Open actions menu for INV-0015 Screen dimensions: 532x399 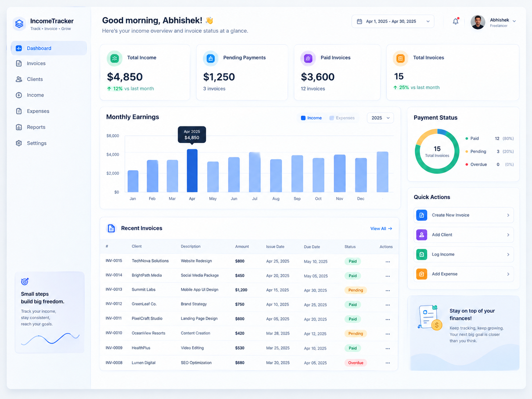pyautogui.click(x=388, y=262)
